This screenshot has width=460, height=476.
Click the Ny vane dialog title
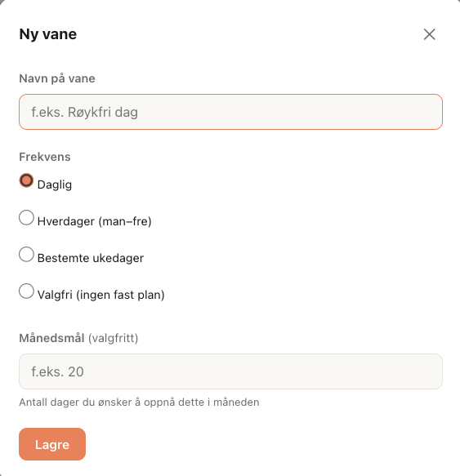point(48,34)
